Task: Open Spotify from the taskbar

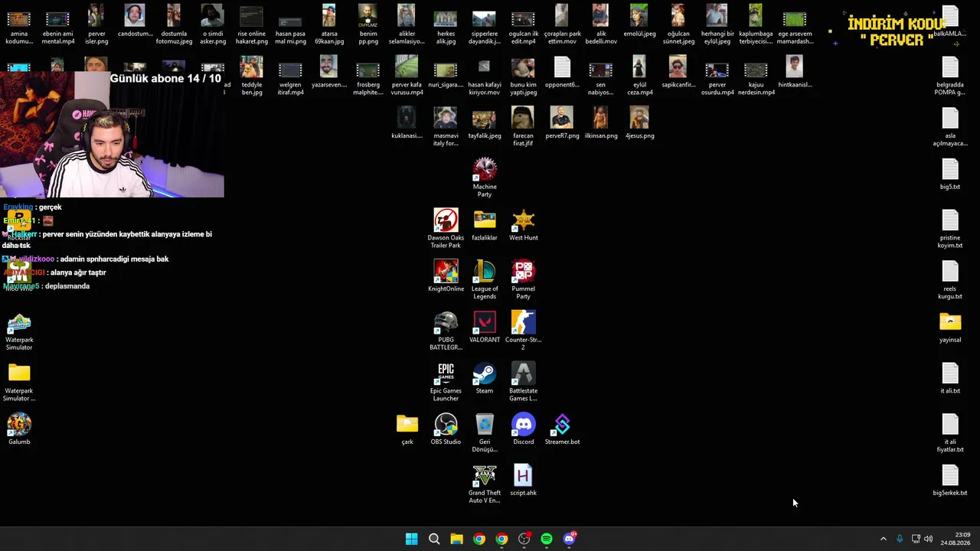Action: point(547,539)
